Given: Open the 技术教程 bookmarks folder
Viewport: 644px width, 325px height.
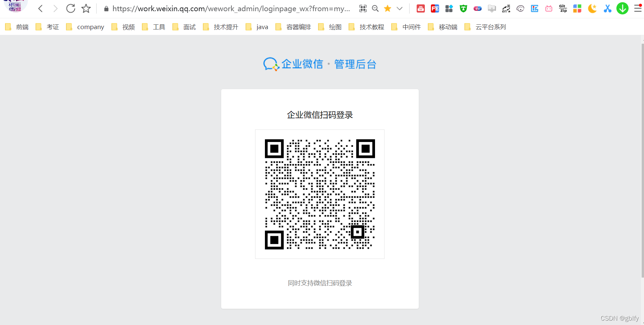Looking at the screenshot, I should [367, 27].
